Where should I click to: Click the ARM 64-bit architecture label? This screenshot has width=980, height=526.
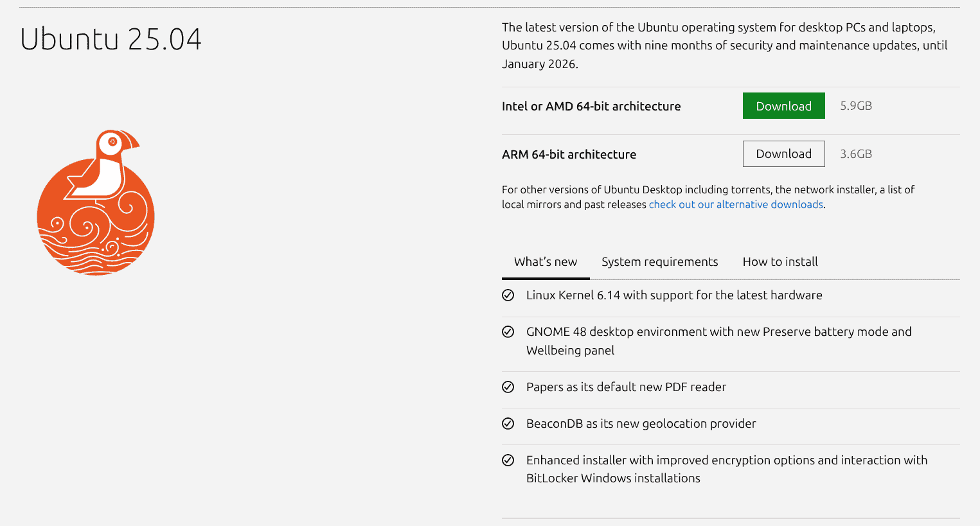(x=569, y=155)
